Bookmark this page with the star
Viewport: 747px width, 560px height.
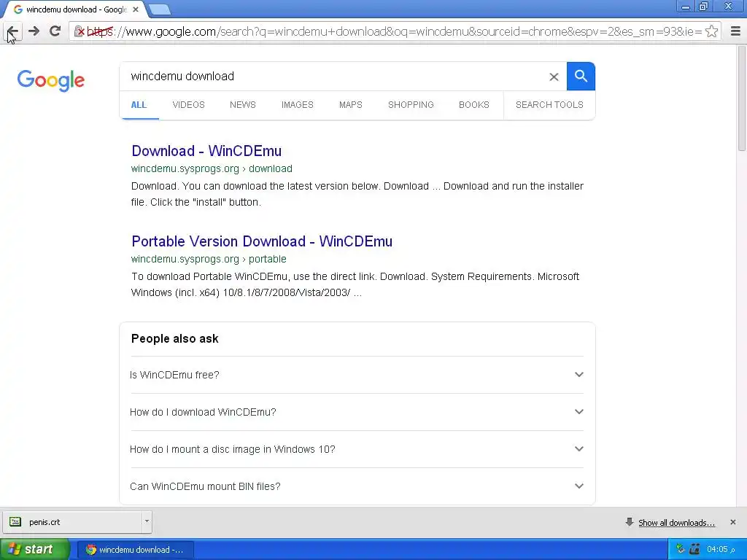pos(711,31)
